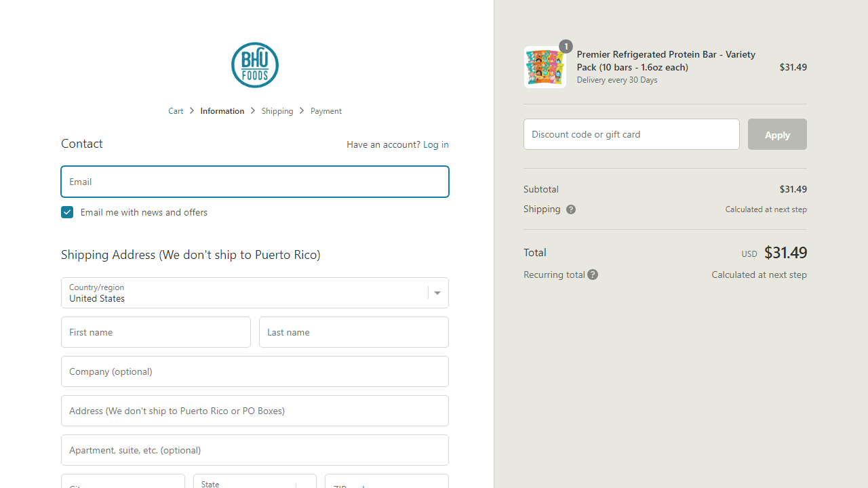The height and width of the screenshot is (488, 868).
Task: Focus the Email input field
Action: tap(254, 182)
